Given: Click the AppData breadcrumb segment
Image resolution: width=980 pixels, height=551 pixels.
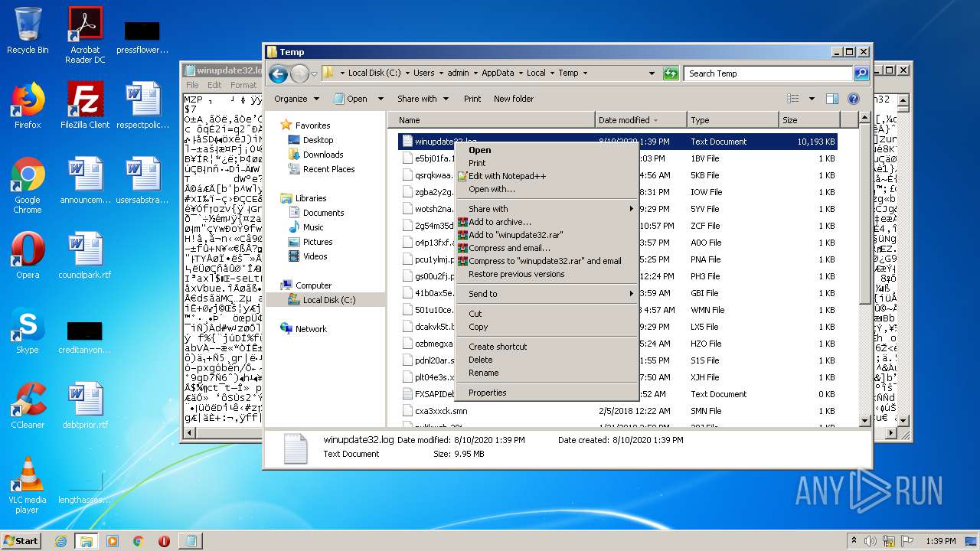Looking at the screenshot, I should click(497, 73).
